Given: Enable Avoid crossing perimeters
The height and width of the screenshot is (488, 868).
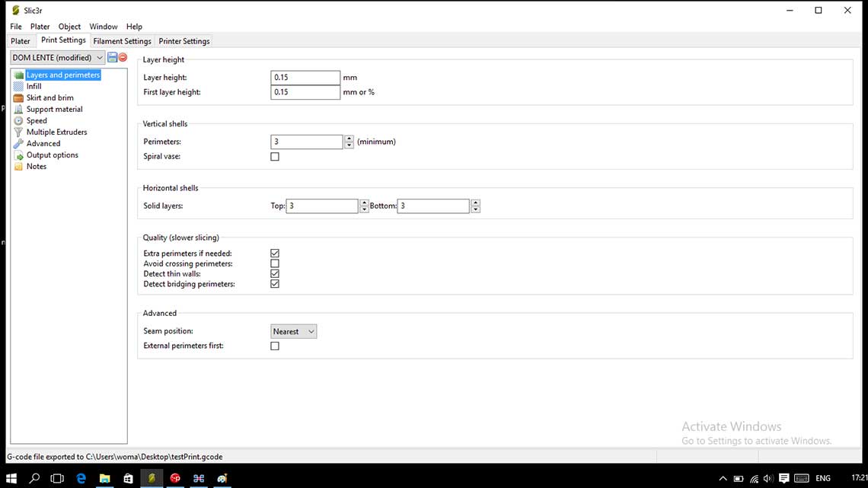Looking at the screenshot, I should [x=275, y=263].
